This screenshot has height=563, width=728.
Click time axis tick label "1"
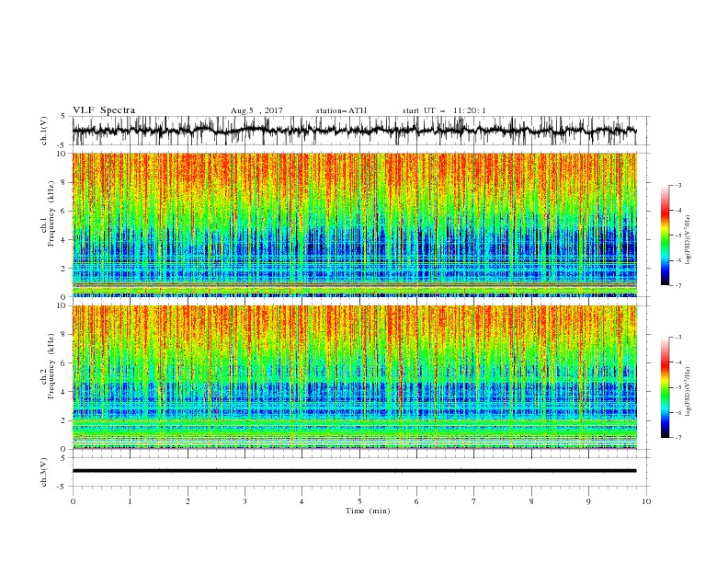click(x=130, y=501)
